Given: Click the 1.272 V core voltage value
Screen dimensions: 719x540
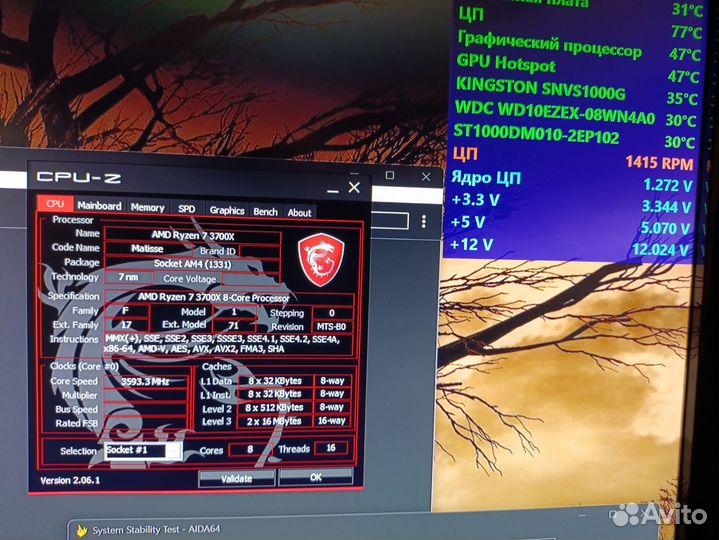Looking at the screenshot, I should click(x=668, y=185).
